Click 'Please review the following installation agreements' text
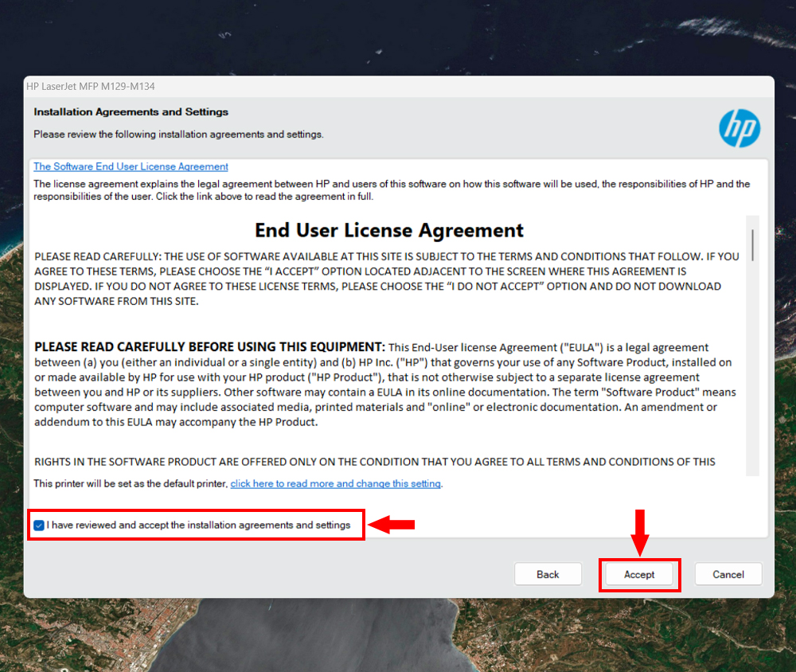The height and width of the screenshot is (672, 796). [178, 134]
